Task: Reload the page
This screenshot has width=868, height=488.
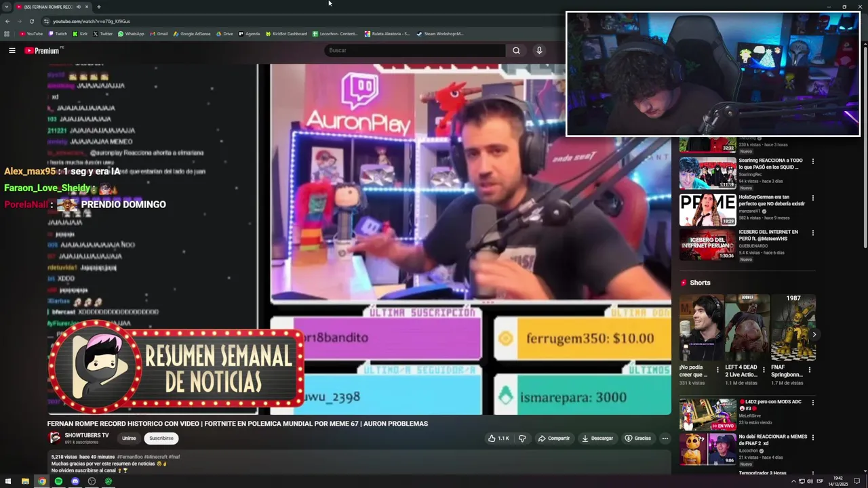Action: click(31, 21)
